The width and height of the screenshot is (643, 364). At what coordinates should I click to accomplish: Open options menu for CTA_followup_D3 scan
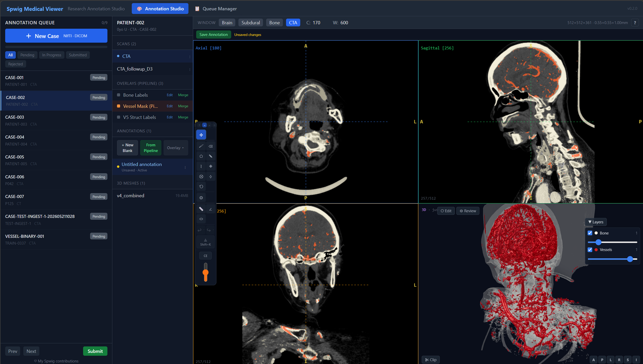pyautogui.click(x=190, y=69)
